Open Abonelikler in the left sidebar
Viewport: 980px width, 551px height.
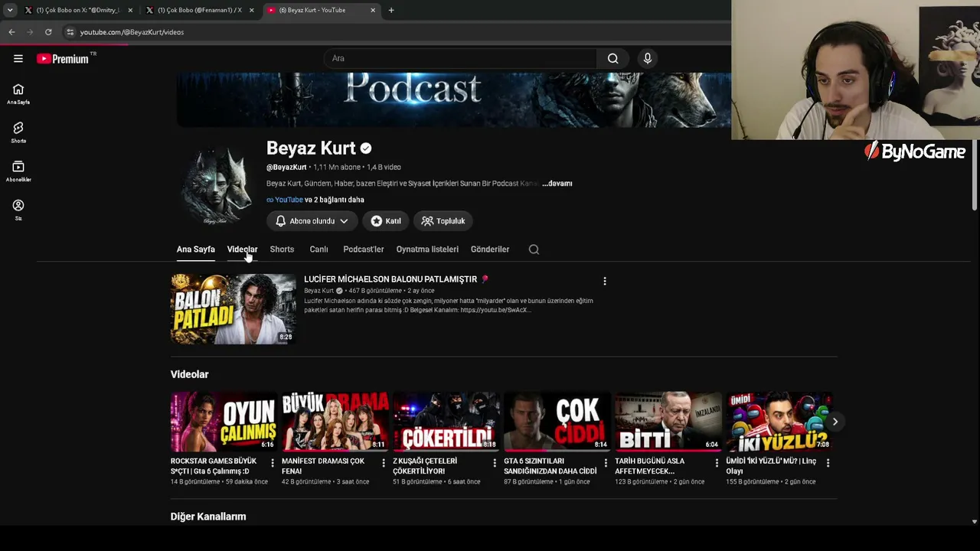click(x=18, y=171)
